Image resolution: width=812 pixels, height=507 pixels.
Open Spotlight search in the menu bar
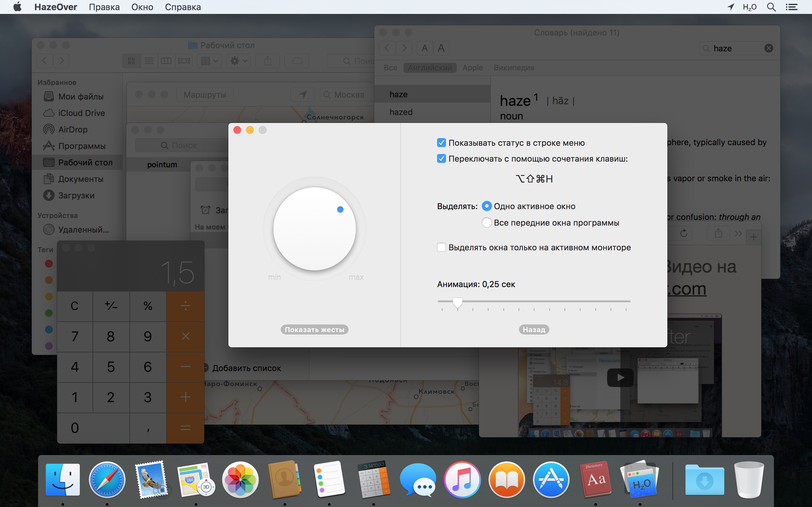click(x=771, y=7)
